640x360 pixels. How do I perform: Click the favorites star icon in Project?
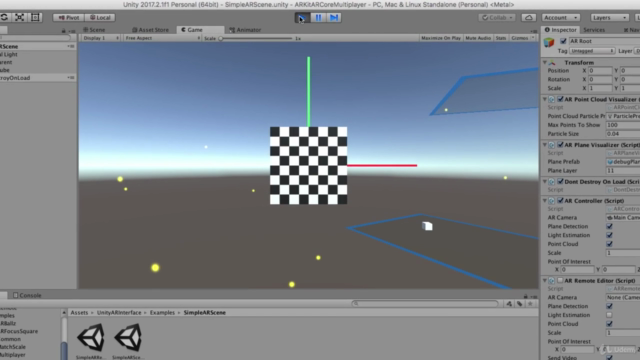coord(530,304)
